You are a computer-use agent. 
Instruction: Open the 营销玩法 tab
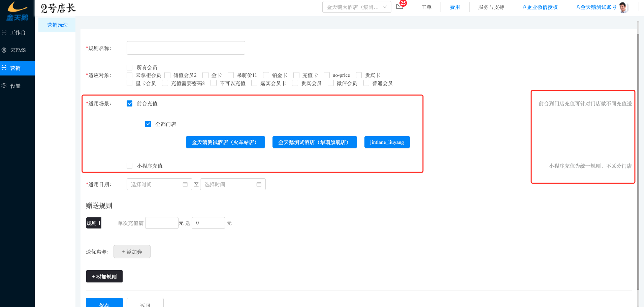click(57, 25)
